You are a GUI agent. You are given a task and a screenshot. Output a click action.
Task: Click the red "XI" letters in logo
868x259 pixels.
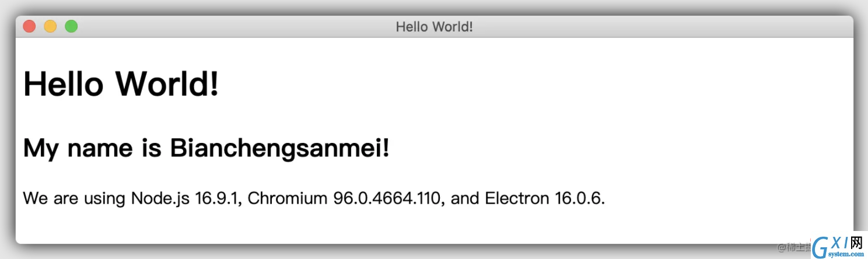(839, 243)
